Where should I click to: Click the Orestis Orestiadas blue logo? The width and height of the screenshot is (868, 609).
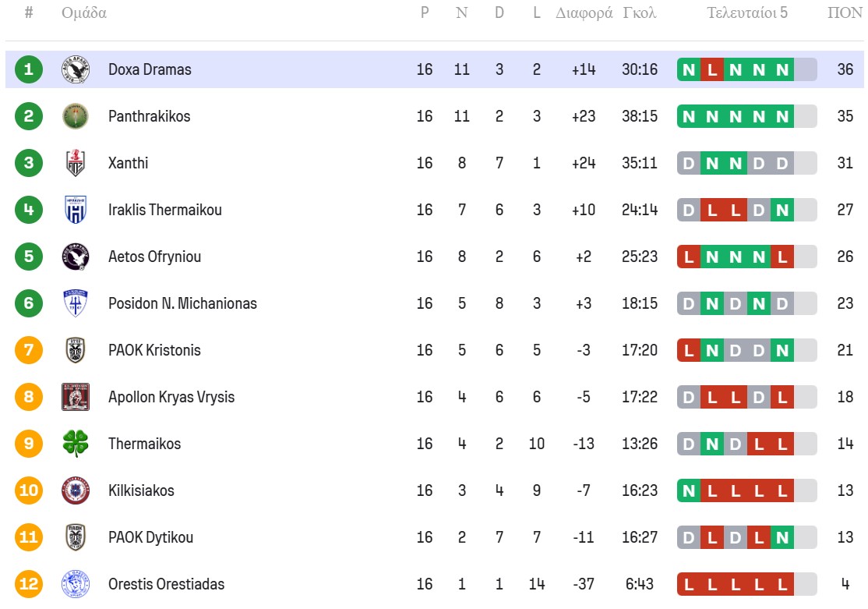pyautogui.click(x=76, y=584)
